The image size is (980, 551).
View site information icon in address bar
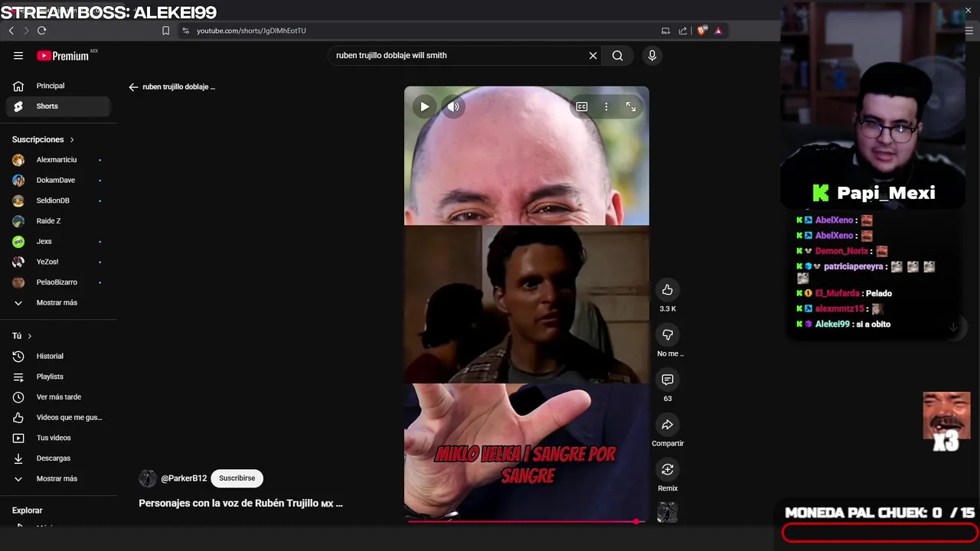pyautogui.click(x=185, y=31)
